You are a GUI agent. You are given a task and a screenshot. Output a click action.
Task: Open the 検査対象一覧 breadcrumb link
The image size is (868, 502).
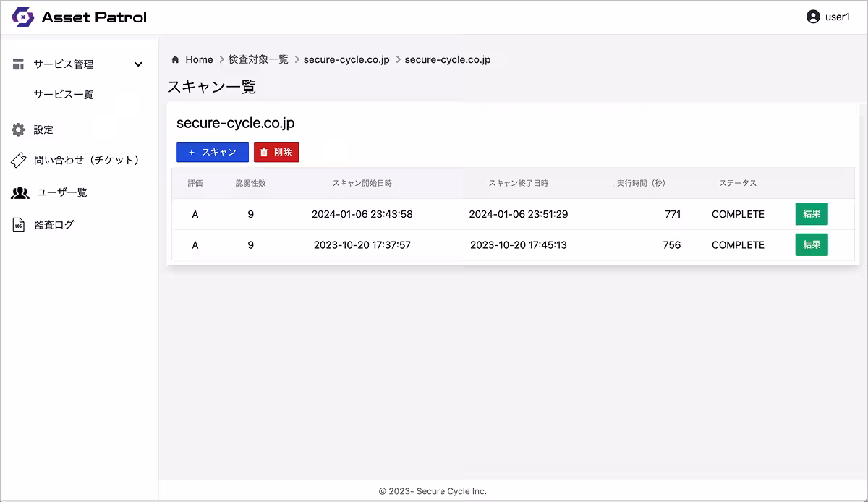(x=260, y=59)
